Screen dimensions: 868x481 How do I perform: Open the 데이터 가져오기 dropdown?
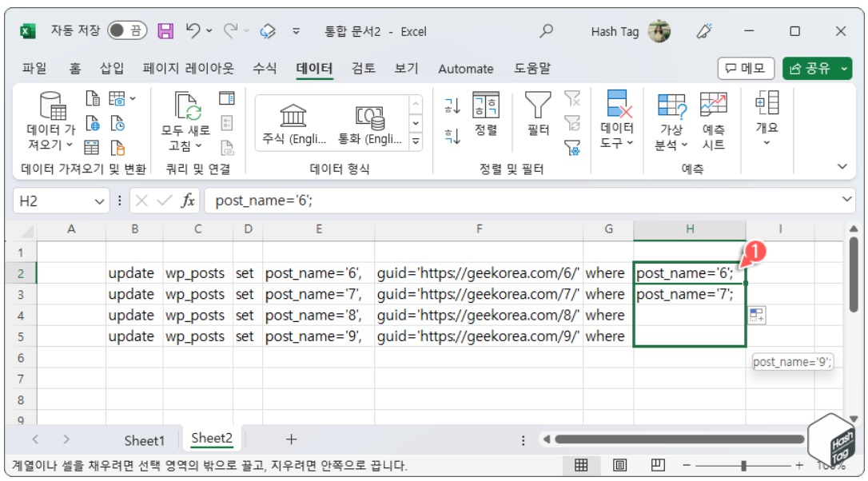[x=51, y=120]
